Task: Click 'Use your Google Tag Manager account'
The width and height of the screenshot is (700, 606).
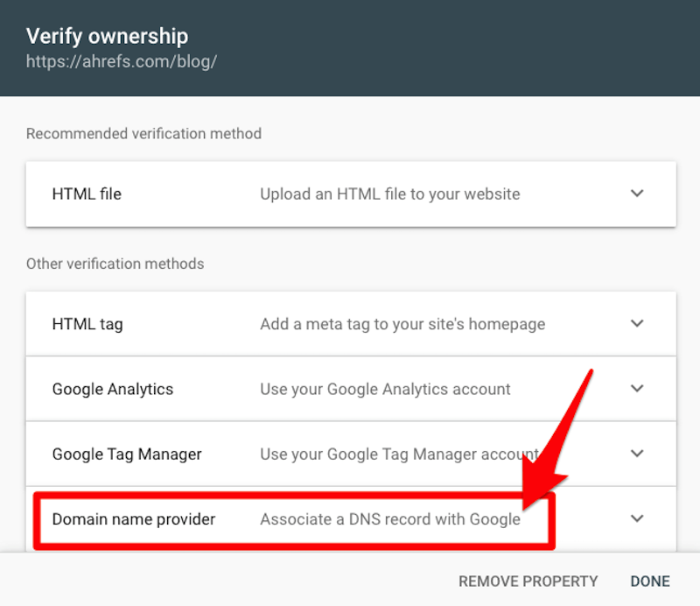Action: tap(400, 454)
